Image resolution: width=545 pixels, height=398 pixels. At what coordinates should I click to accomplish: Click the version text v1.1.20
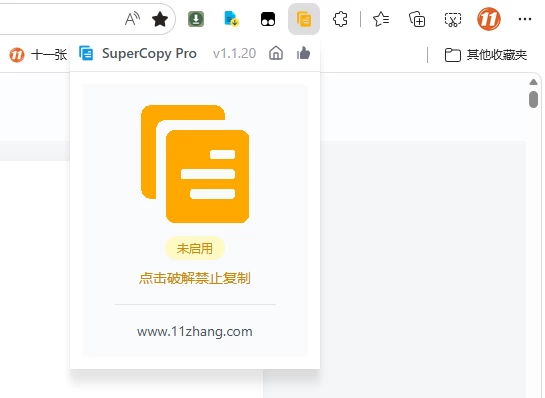point(235,54)
